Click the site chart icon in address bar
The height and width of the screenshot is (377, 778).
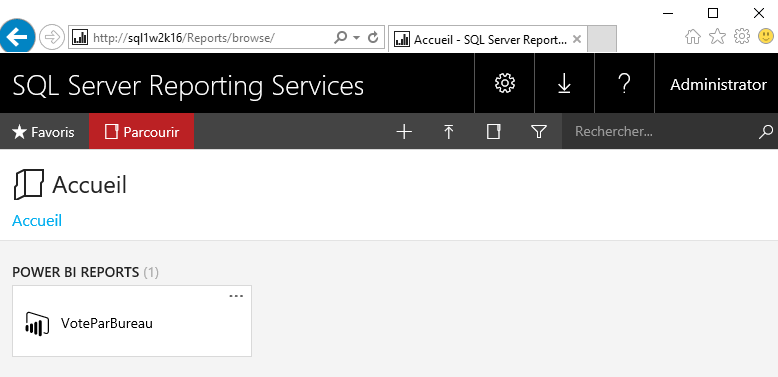pyautogui.click(x=80, y=37)
